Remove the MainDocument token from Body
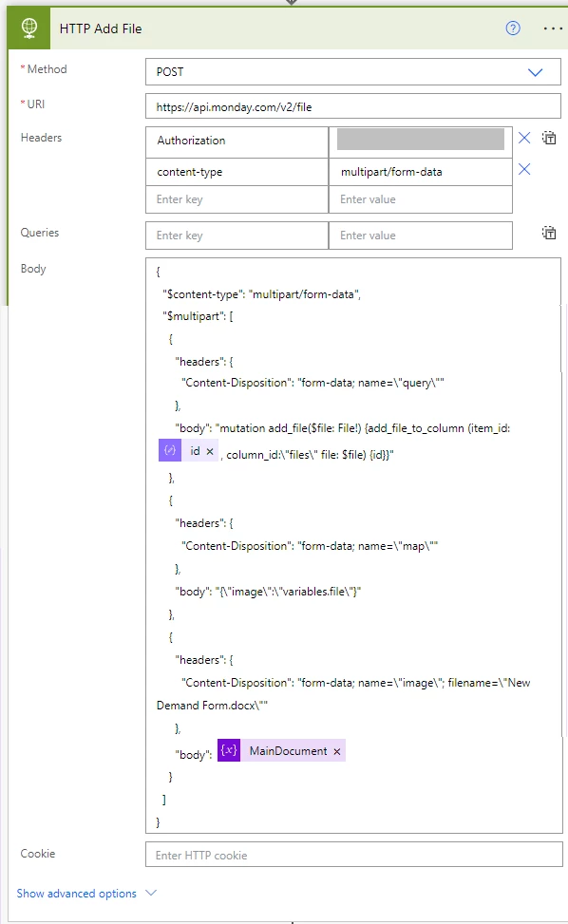This screenshot has height=924, width=568. (x=337, y=751)
